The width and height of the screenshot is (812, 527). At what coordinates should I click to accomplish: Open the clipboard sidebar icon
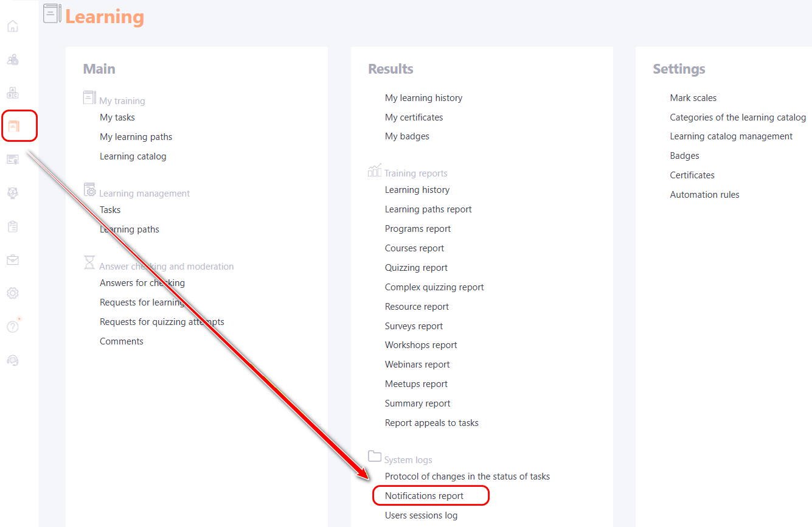pos(13,226)
